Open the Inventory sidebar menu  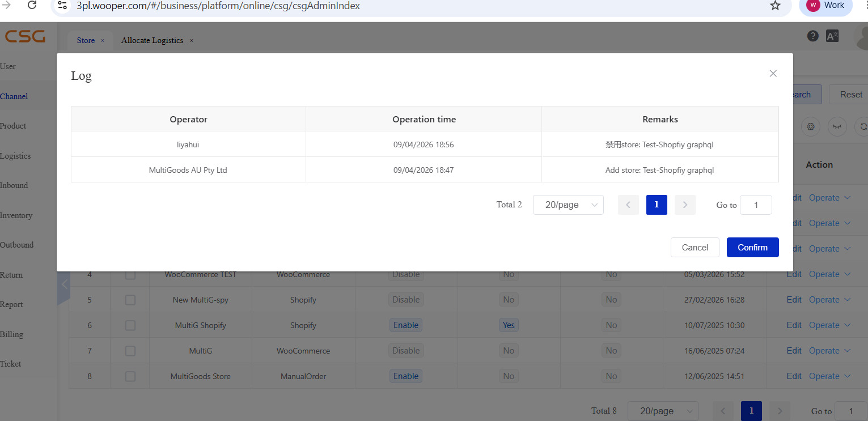16,215
